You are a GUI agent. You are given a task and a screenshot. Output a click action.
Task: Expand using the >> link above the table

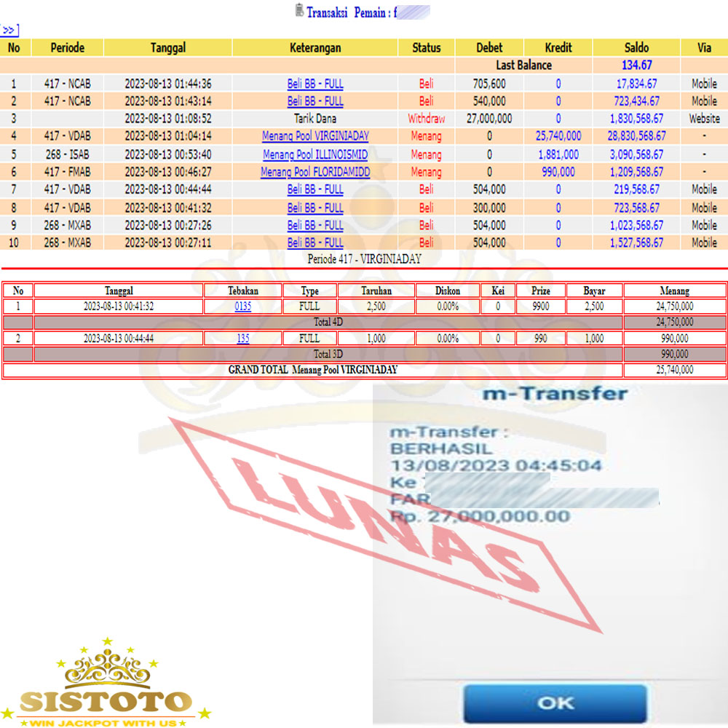coord(9,30)
